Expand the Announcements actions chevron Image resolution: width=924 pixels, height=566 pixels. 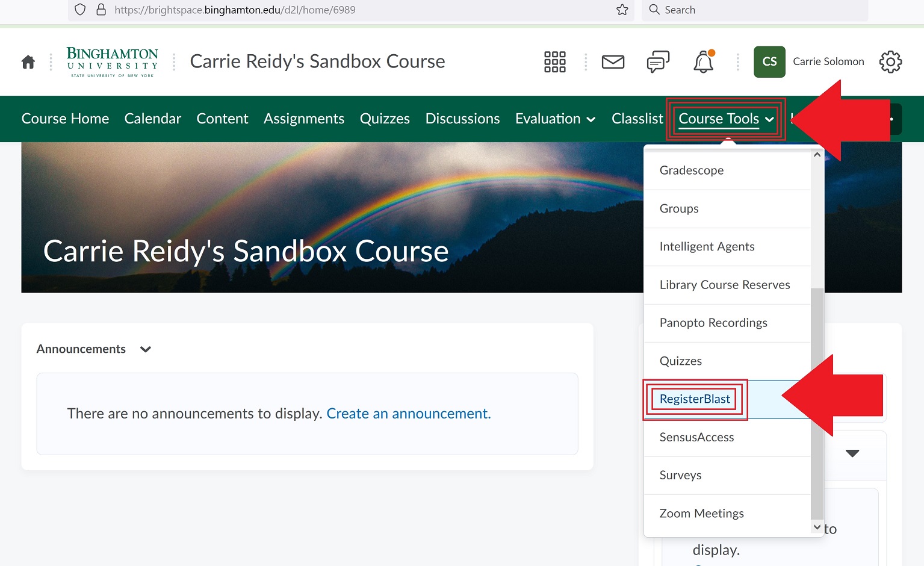[x=145, y=349]
